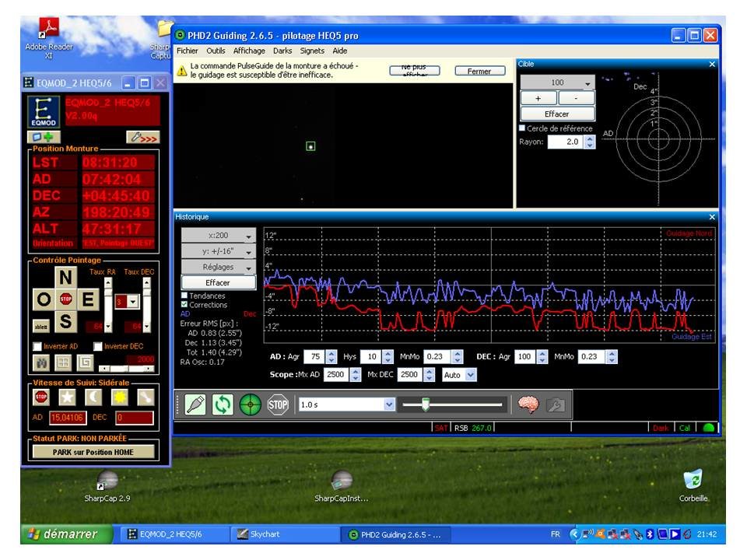Click the gamma slider in PHD2 toolbar

click(x=452, y=404)
